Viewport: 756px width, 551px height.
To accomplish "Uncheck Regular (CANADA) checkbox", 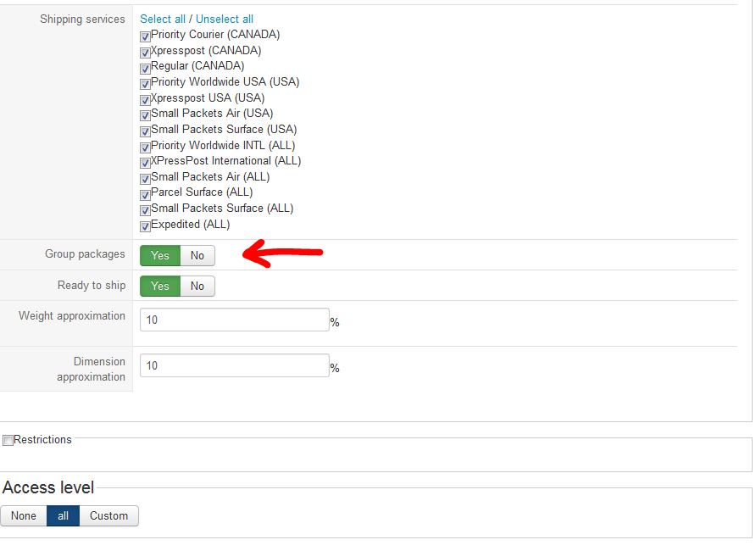I will coord(145,68).
